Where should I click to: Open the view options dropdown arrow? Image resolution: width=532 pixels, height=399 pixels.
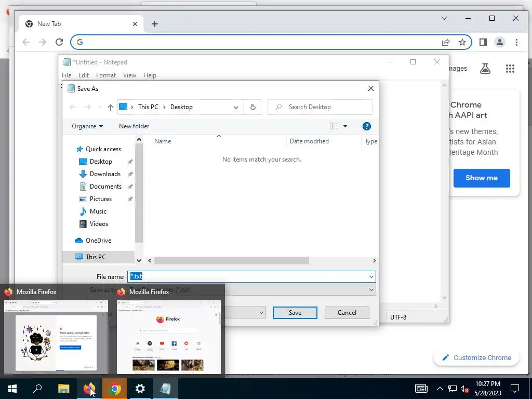[345, 126]
